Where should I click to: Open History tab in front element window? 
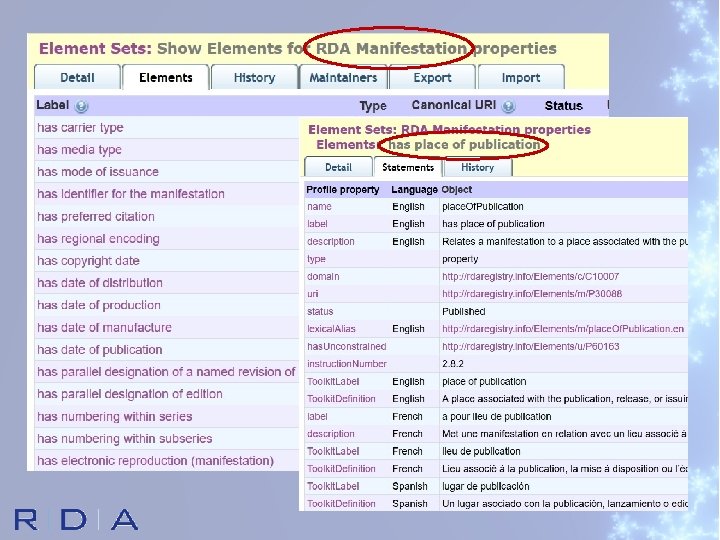click(478, 167)
